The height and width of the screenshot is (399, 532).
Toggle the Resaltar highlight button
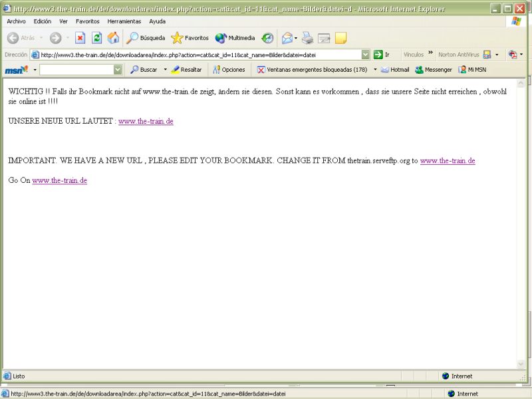(186, 69)
